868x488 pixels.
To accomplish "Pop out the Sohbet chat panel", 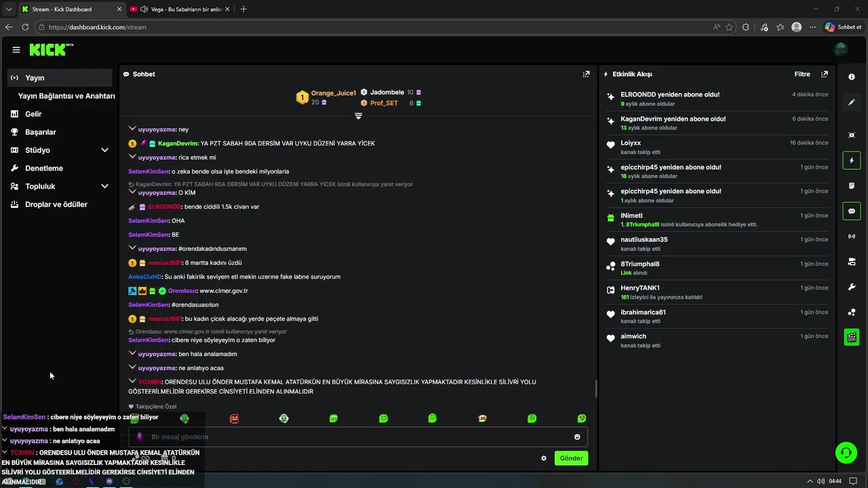I will point(586,74).
